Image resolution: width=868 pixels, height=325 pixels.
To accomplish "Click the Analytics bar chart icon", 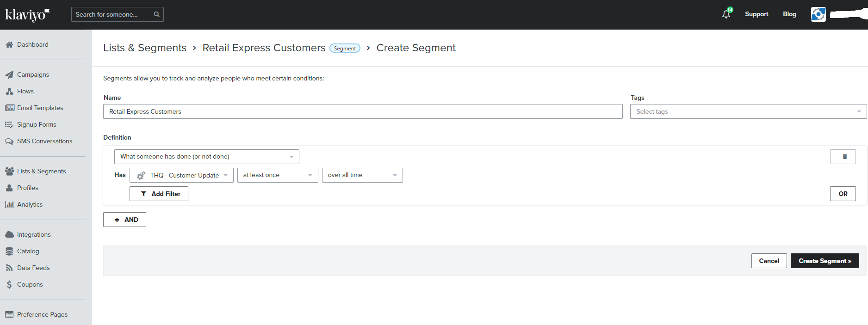I will 9,204.
